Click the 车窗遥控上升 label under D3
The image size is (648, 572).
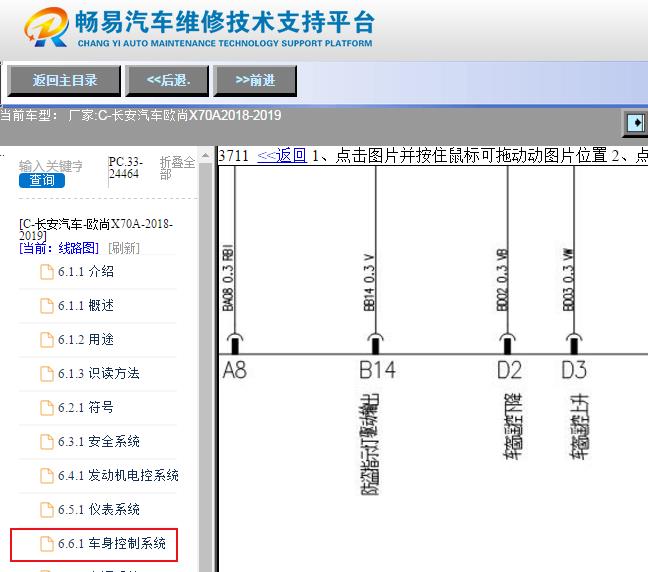tap(579, 426)
